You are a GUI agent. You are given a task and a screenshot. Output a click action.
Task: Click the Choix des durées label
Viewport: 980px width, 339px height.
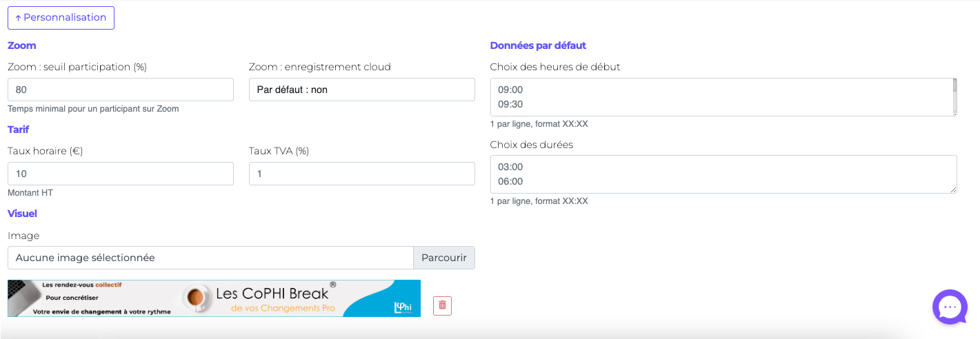click(x=531, y=145)
